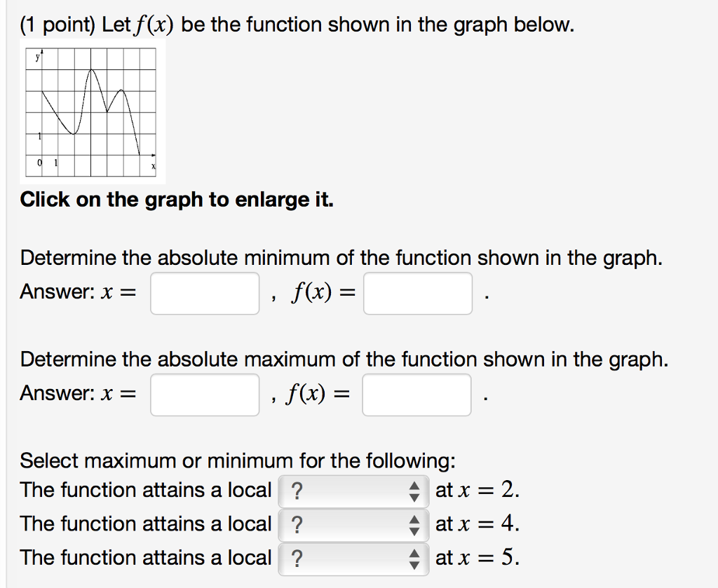Click the graph to enlarge it

point(91,112)
